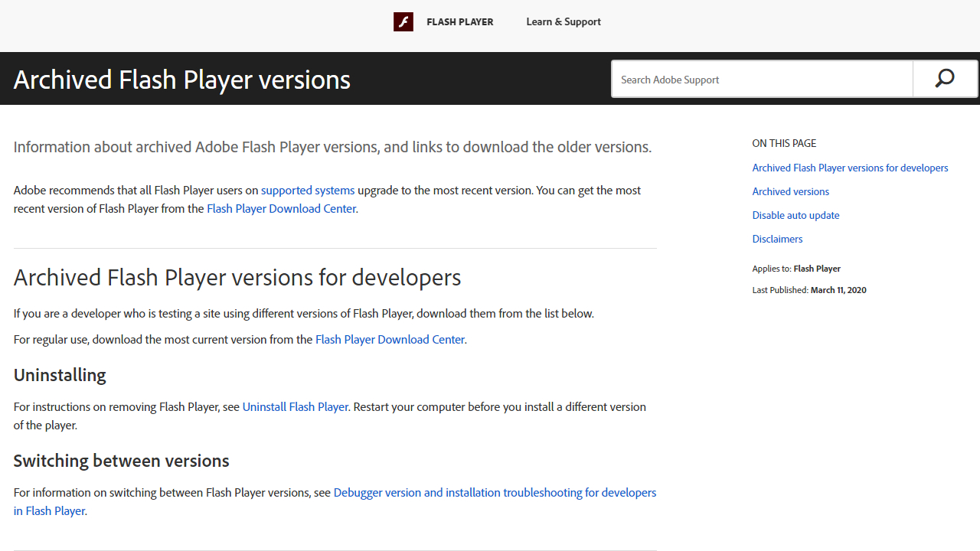Click the second Flash Player Download Center link
Viewport: 980px width, 551px height.
click(x=390, y=339)
